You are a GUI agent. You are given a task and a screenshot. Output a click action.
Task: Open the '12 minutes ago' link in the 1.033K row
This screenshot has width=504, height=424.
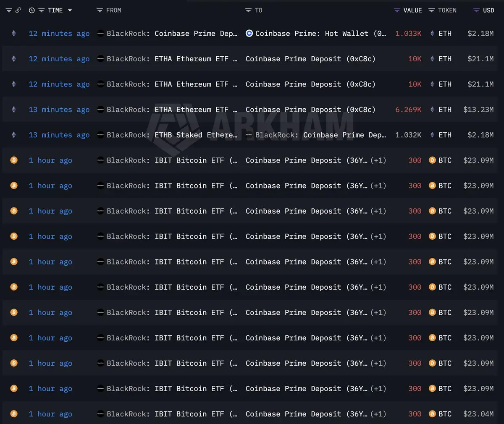click(x=59, y=34)
